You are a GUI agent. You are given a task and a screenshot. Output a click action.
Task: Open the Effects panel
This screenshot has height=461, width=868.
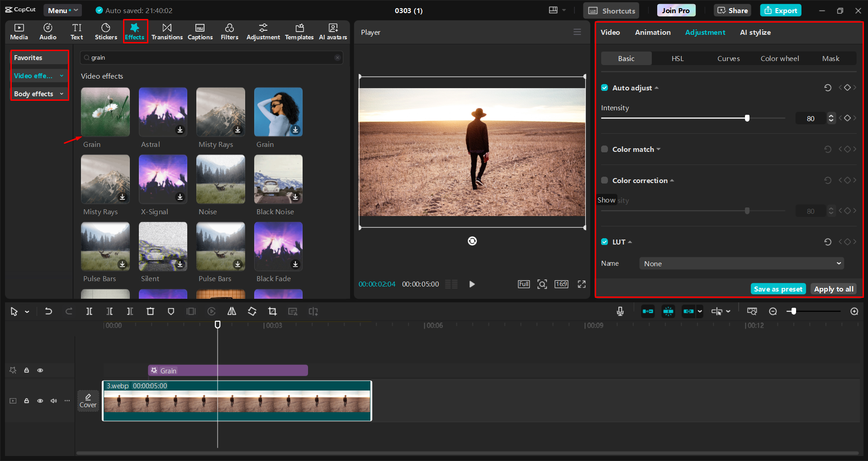[x=135, y=31]
